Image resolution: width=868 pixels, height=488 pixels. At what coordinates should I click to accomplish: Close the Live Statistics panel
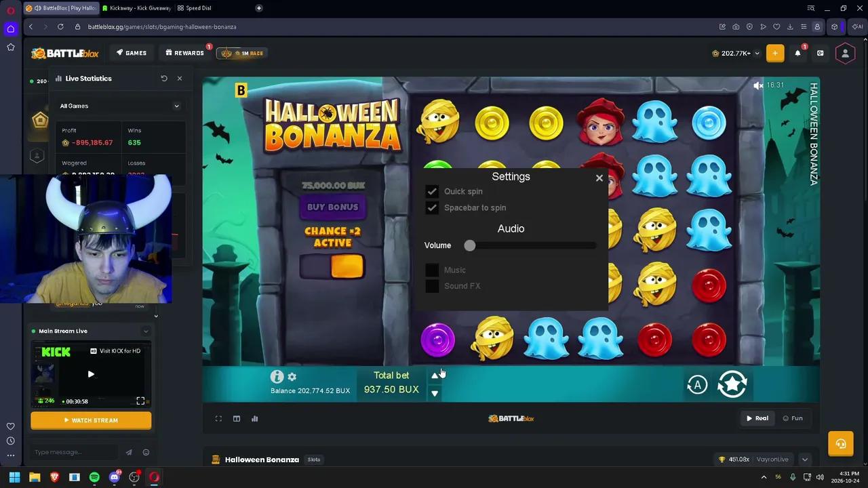pyautogui.click(x=180, y=79)
